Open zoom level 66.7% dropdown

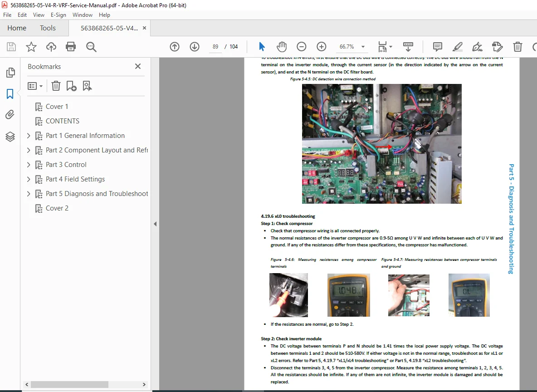[363, 47]
